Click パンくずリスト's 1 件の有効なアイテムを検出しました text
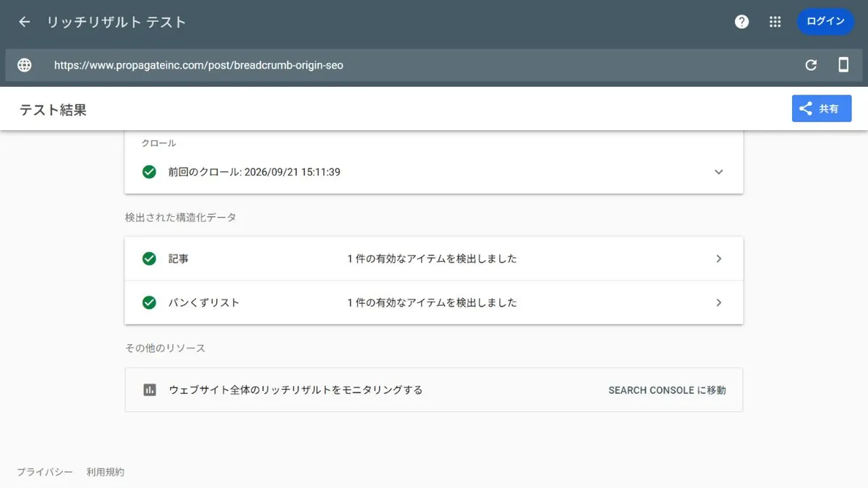Image resolution: width=868 pixels, height=488 pixels. 432,302
